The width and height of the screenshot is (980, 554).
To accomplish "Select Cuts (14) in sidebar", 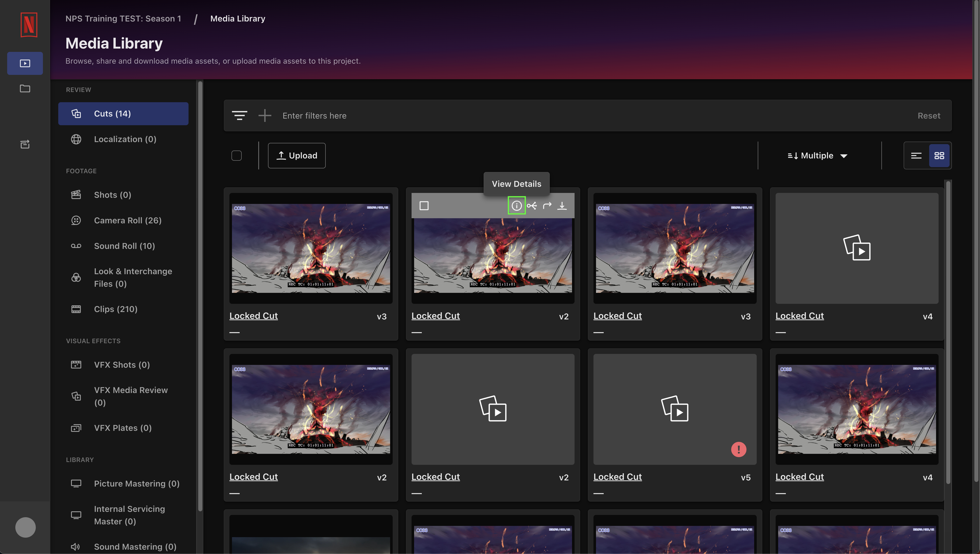I will click(x=123, y=113).
